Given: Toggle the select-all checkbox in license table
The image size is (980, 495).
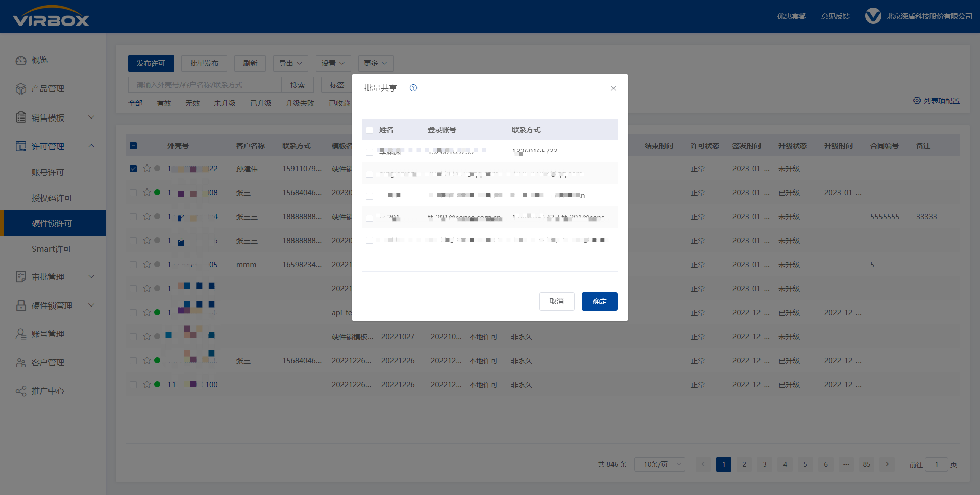Looking at the screenshot, I should (133, 146).
